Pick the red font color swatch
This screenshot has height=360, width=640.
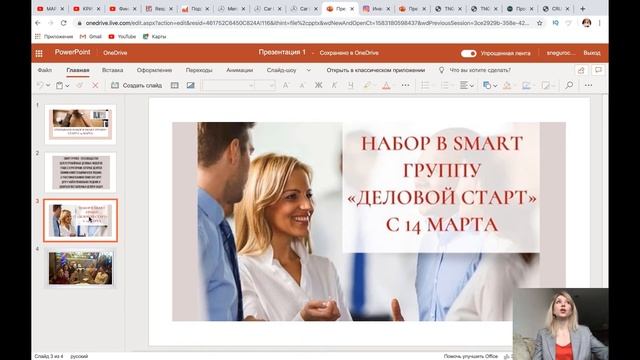[386, 85]
